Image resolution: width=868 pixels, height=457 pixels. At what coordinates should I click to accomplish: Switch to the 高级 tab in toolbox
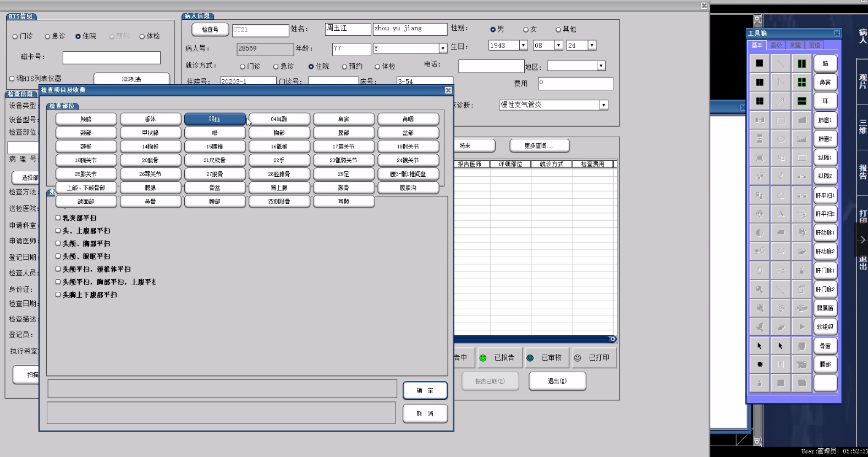(x=776, y=45)
